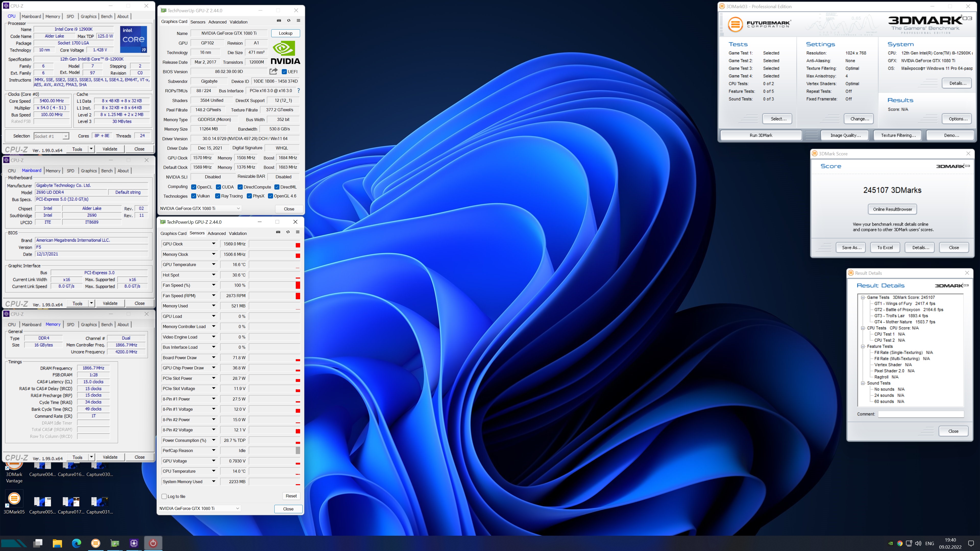This screenshot has width=980, height=551.
Task: Open Validation tab in GPU-Z Sensors window
Action: click(x=238, y=233)
